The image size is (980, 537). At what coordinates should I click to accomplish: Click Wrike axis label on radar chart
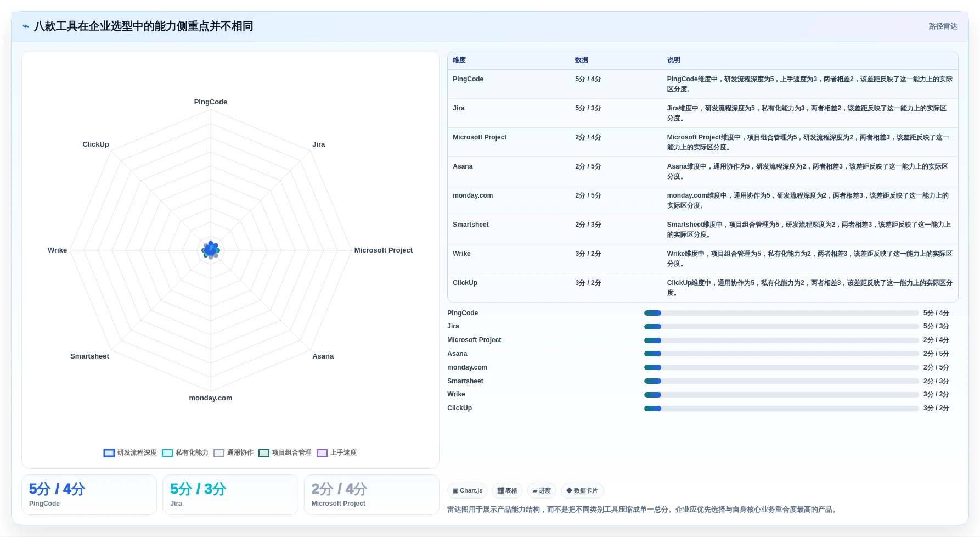tap(57, 250)
